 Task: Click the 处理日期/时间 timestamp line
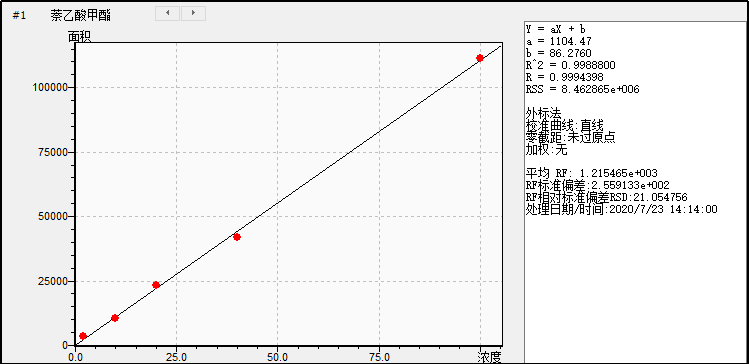click(x=621, y=209)
